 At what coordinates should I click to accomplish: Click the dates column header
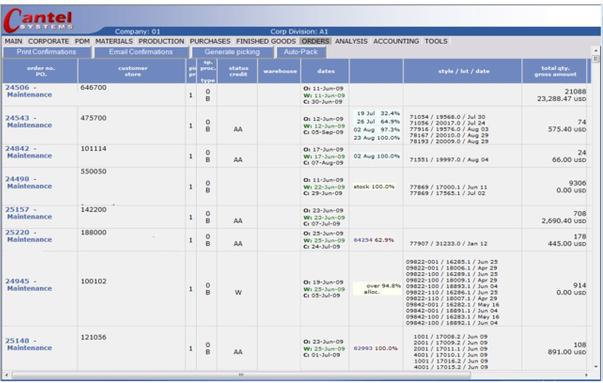pyautogui.click(x=325, y=71)
